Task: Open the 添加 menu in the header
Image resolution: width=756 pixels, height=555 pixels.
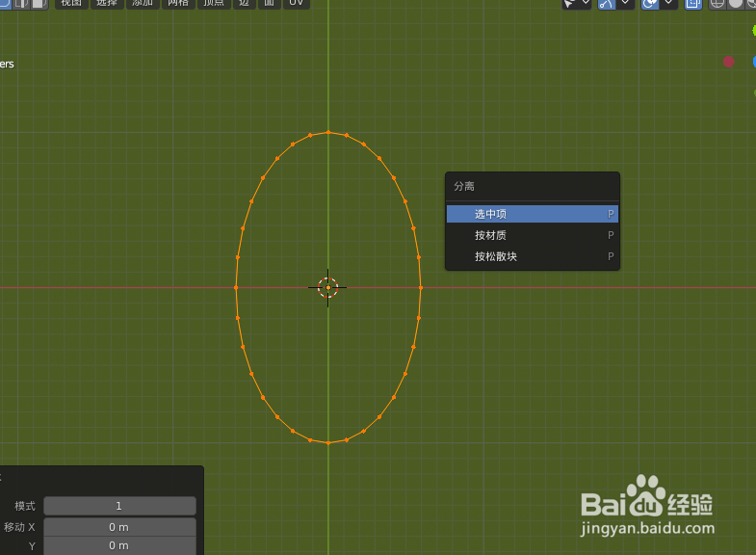Action: pos(143,3)
